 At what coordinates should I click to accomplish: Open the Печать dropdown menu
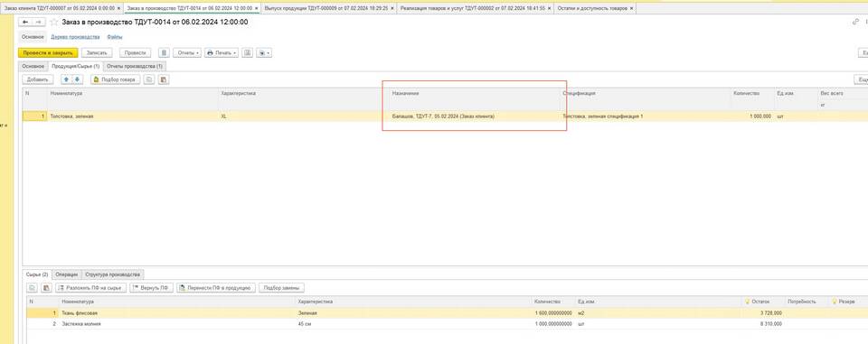click(222, 52)
